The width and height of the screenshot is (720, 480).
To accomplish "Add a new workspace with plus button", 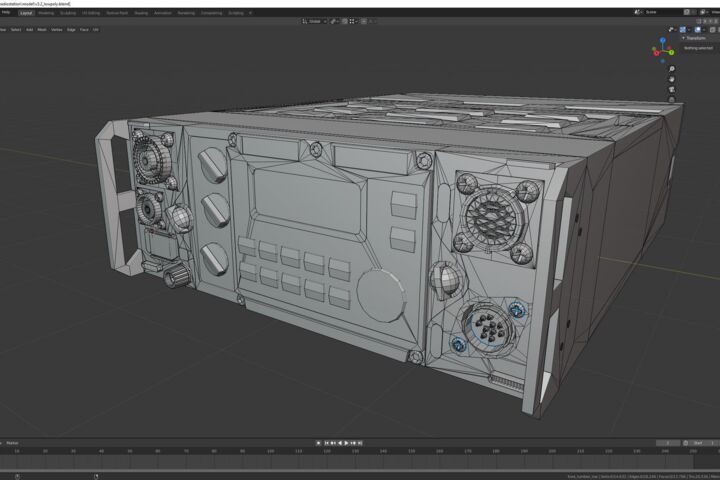I will (x=250, y=13).
